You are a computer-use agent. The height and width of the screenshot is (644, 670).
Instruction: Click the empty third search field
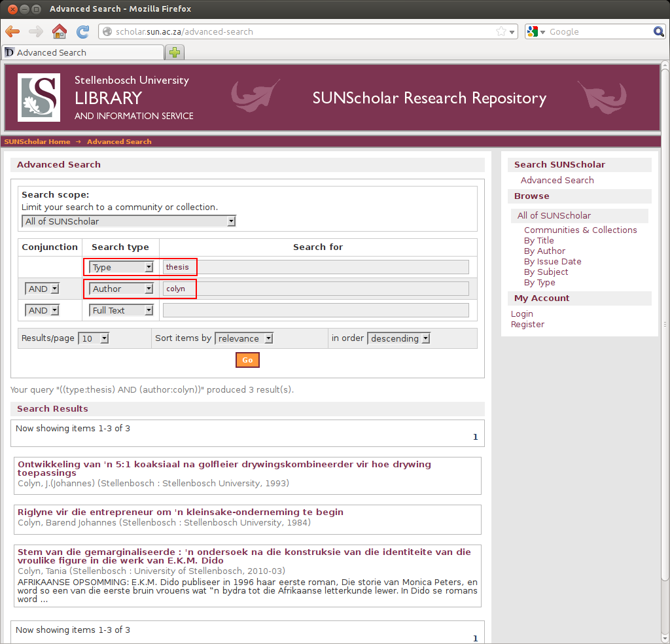coord(316,310)
